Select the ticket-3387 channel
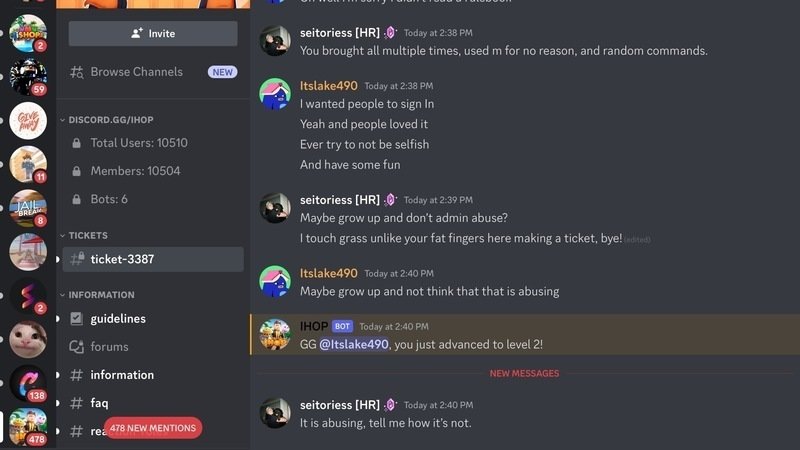Screen dimensions: 800x450 [153, 259]
